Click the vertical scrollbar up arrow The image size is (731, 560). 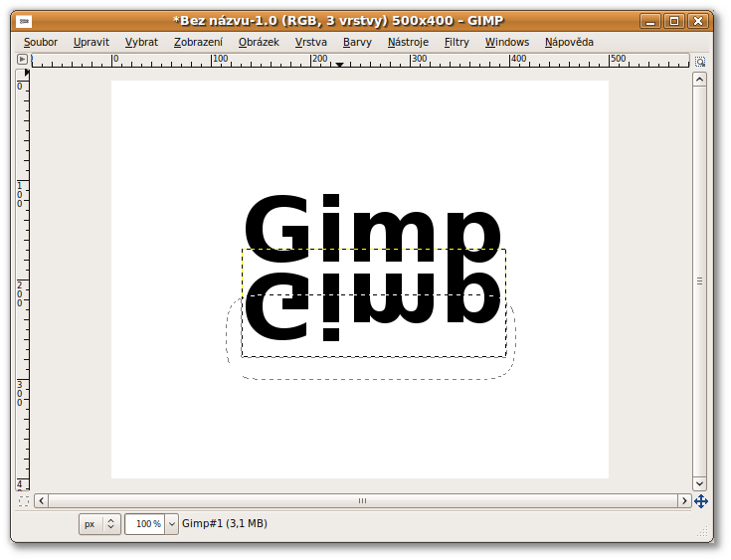(699, 80)
